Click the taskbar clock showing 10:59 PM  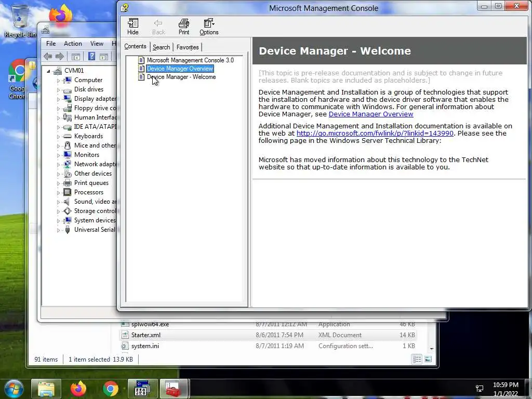[x=506, y=389]
